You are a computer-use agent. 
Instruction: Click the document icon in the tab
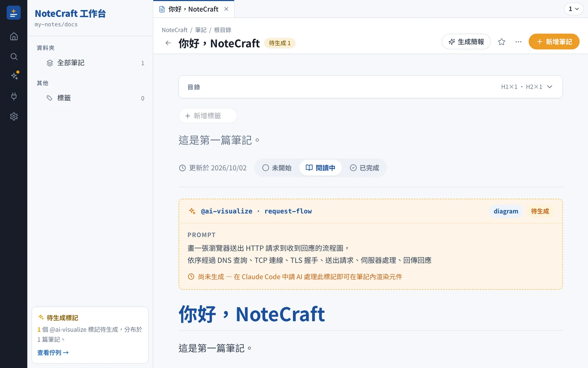click(x=162, y=9)
